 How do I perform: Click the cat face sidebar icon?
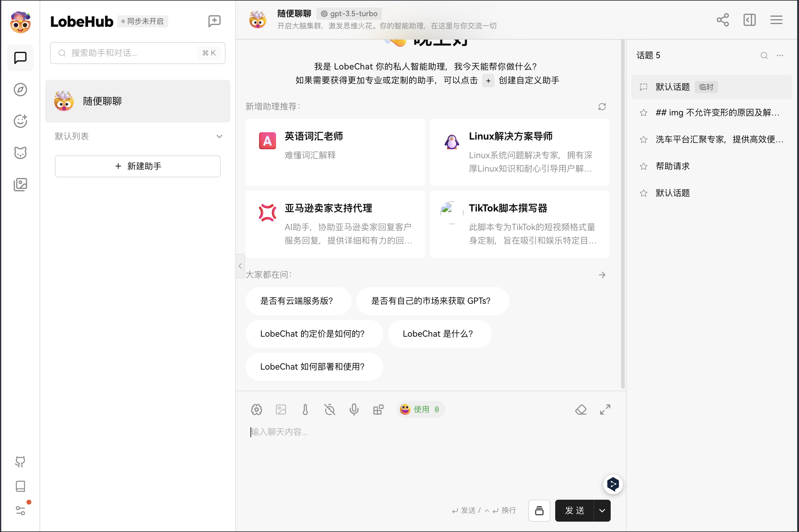20,153
